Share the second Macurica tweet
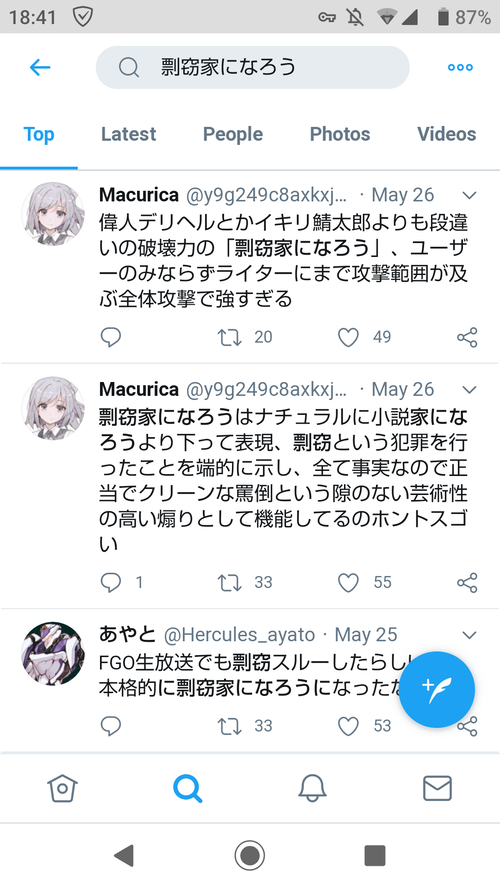The height and width of the screenshot is (889, 500). pos(467,583)
